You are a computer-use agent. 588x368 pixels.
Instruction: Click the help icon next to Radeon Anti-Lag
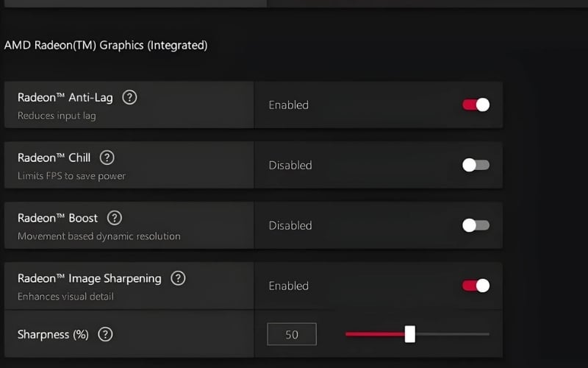click(129, 97)
